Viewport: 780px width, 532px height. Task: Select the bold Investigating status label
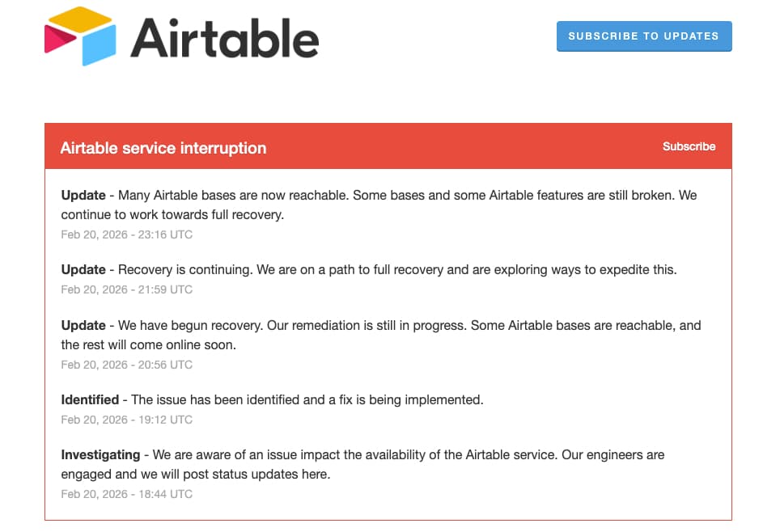(100, 454)
